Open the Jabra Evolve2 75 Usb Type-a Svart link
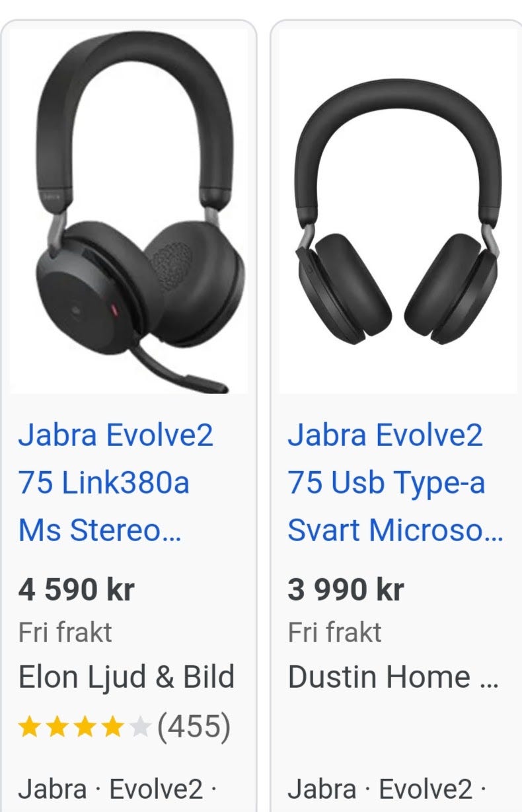 click(x=395, y=482)
